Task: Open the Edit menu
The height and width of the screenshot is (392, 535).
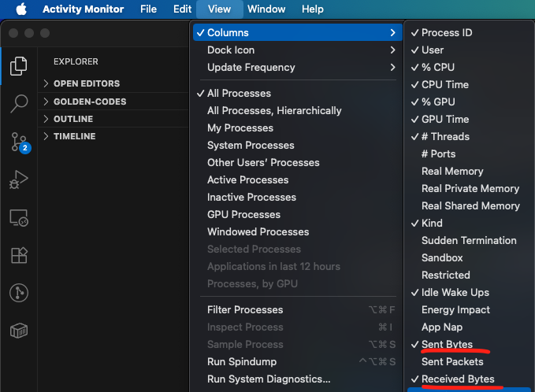Action: (182, 9)
